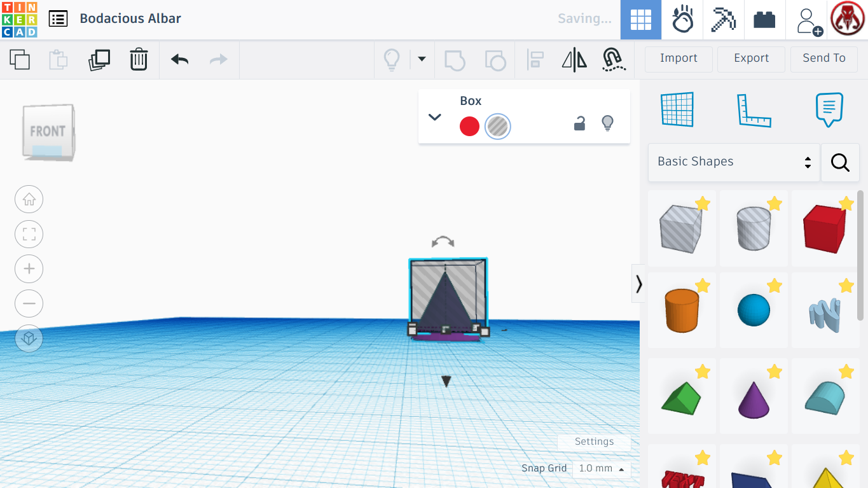Select the red Box shape
The image size is (868, 488).
825,228
